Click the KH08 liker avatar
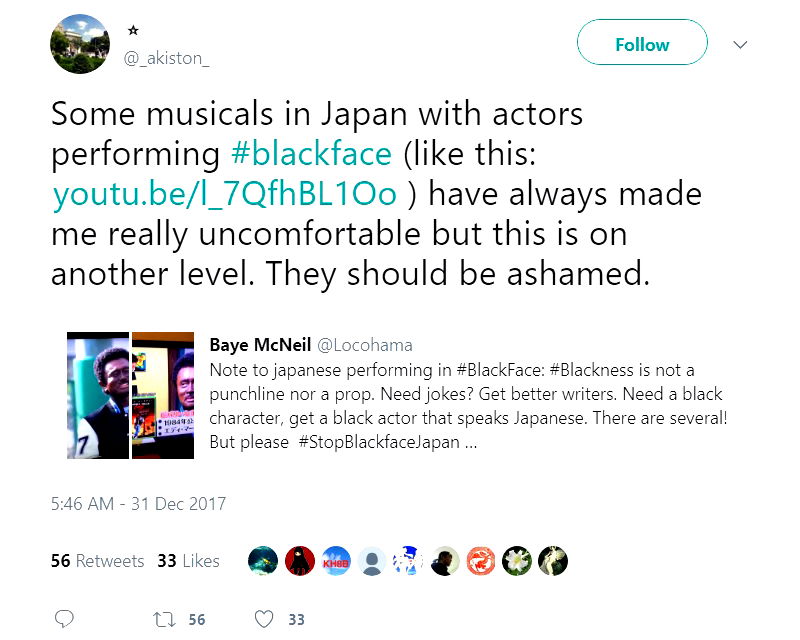The image size is (800, 640). pyautogui.click(x=335, y=561)
